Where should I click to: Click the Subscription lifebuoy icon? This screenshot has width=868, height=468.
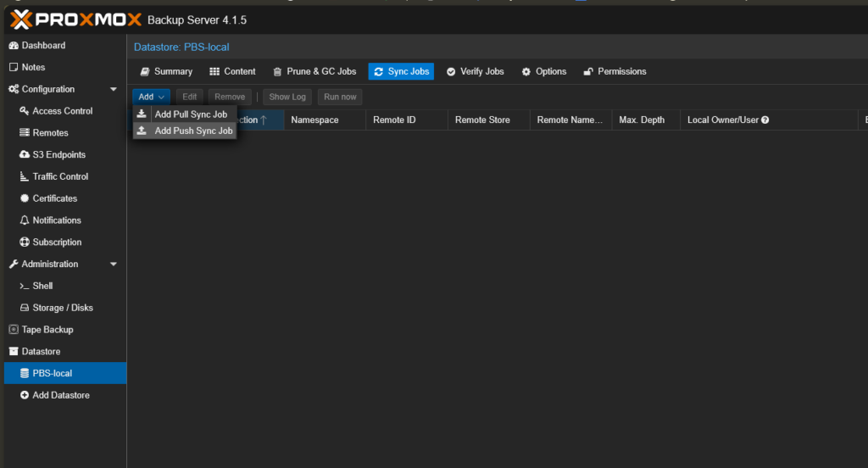click(25, 242)
